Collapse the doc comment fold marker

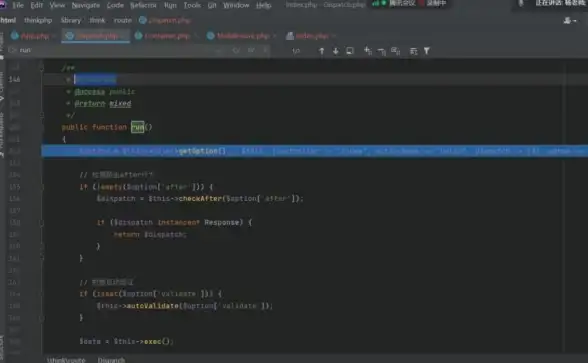coord(42,68)
